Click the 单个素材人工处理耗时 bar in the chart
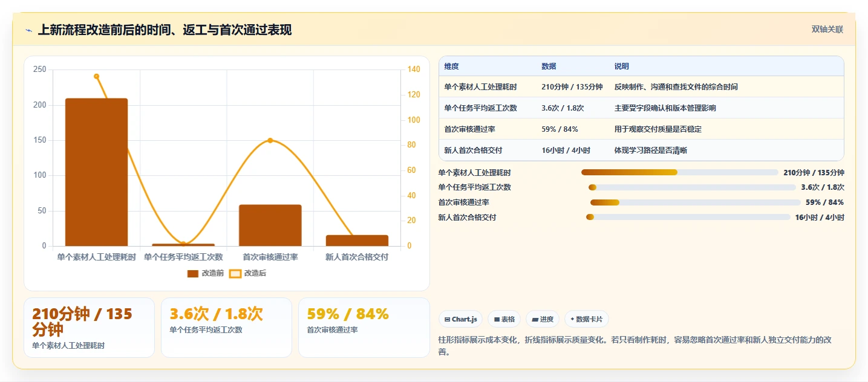The height and width of the screenshot is (382, 868). (97, 172)
